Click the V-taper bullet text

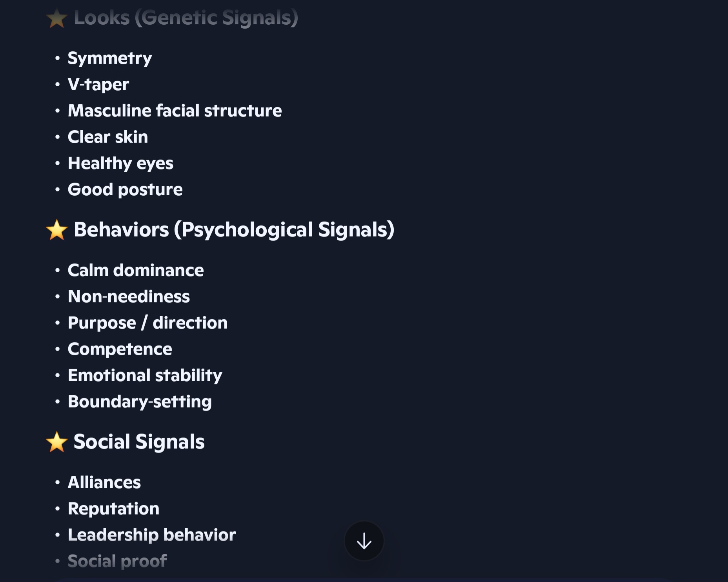98,84
